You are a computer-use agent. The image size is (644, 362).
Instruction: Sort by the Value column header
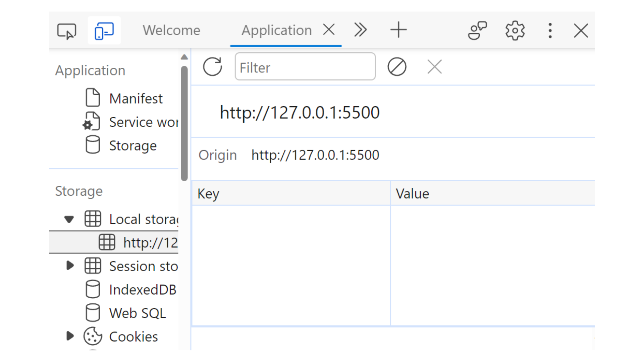(492, 193)
